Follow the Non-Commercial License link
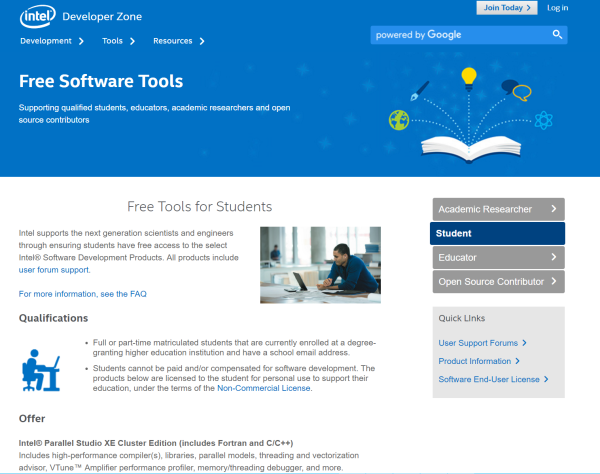 [263, 388]
